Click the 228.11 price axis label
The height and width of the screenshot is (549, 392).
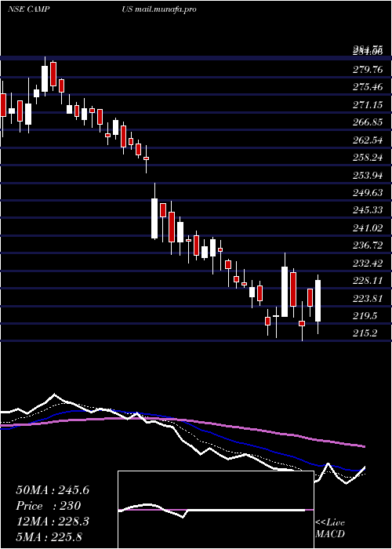(x=368, y=281)
